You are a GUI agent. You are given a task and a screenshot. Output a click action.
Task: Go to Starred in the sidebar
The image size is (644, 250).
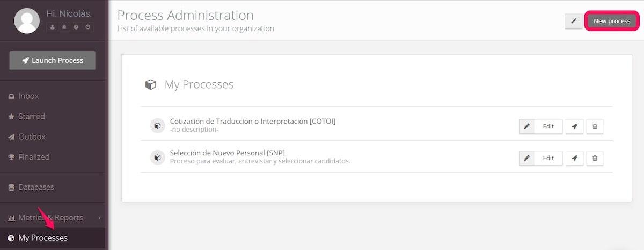point(31,117)
